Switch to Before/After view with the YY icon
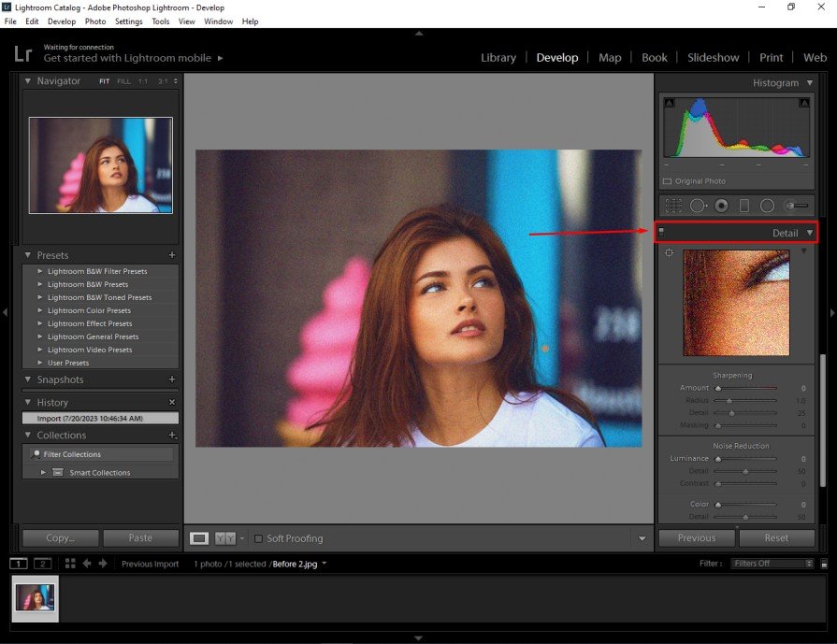 coord(225,538)
